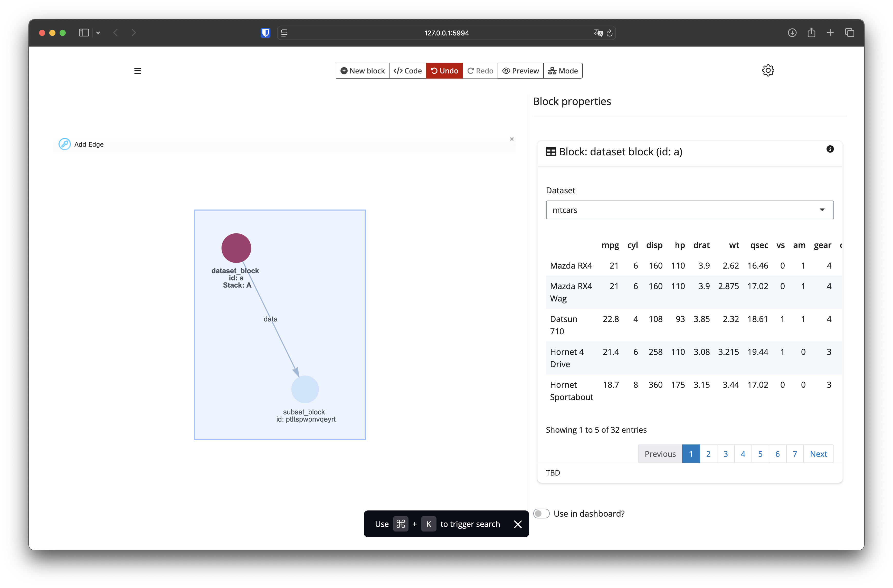Toggle the browser sidebar panel
This screenshot has width=893, height=588.
point(84,33)
